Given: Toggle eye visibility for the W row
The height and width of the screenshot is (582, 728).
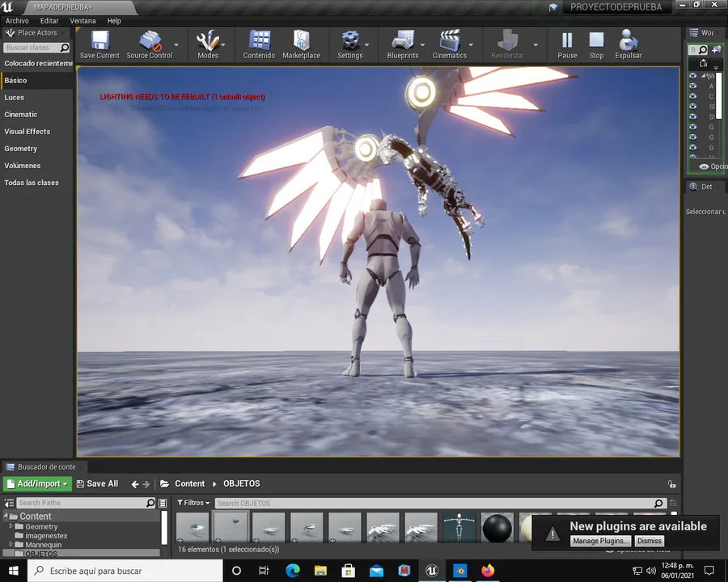Looking at the screenshot, I should pos(693,76).
